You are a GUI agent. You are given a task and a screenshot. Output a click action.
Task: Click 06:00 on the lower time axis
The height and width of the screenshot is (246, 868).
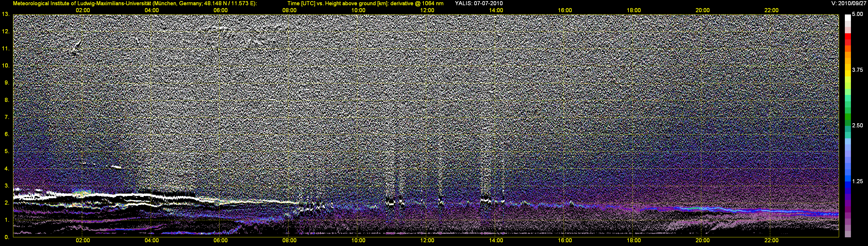point(220,240)
